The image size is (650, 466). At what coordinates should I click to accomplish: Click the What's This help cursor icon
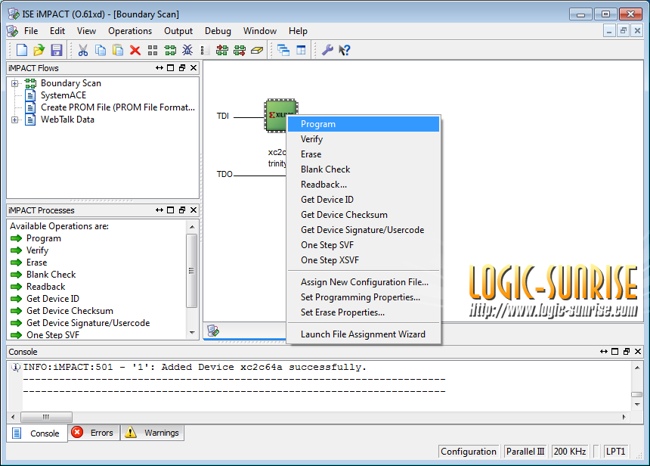tap(344, 50)
